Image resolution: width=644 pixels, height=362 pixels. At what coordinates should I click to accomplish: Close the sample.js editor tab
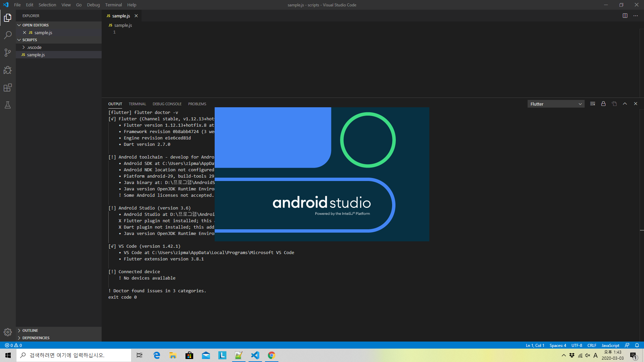pyautogui.click(x=136, y=16)
